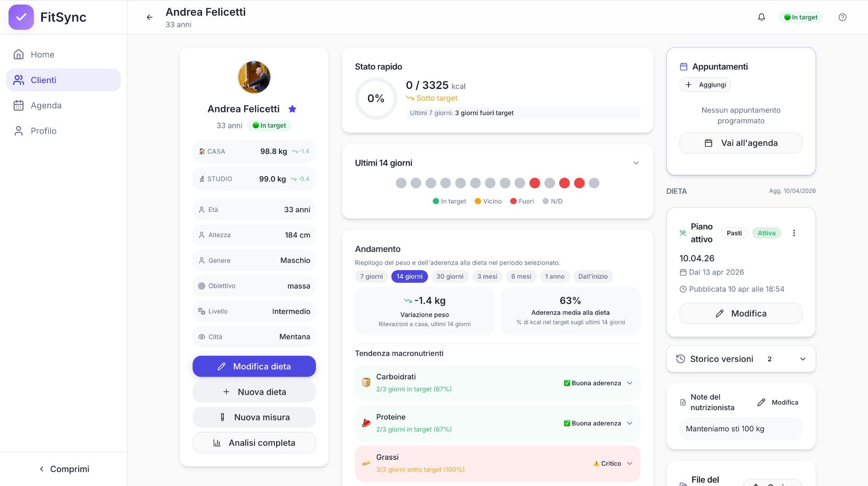Click the Grassi butter icon
The image size is (868, 486).
coord(366,463)
